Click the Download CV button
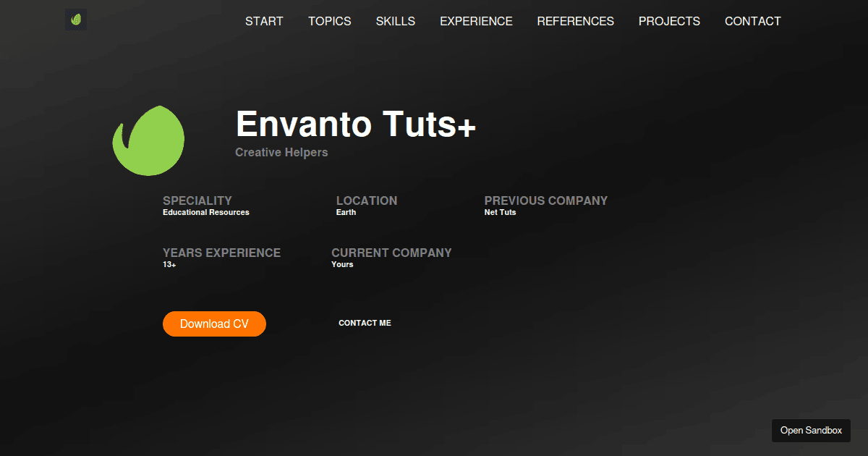Screen dimensions: 868x456 pyautogui.click(x=214, y=324)
